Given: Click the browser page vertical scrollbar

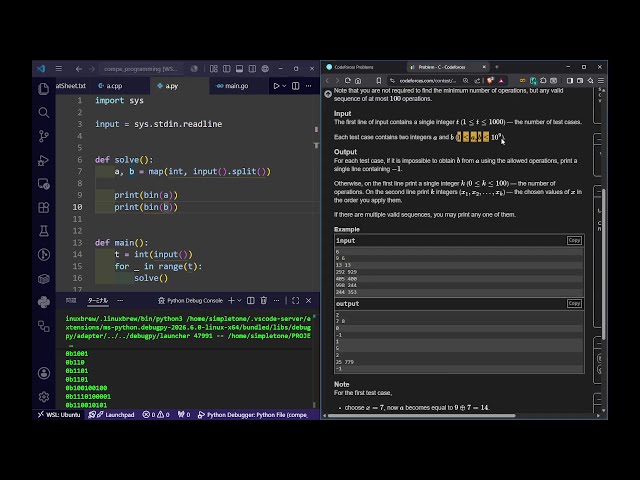Looking at the screenshot, I should coord(603,264).
